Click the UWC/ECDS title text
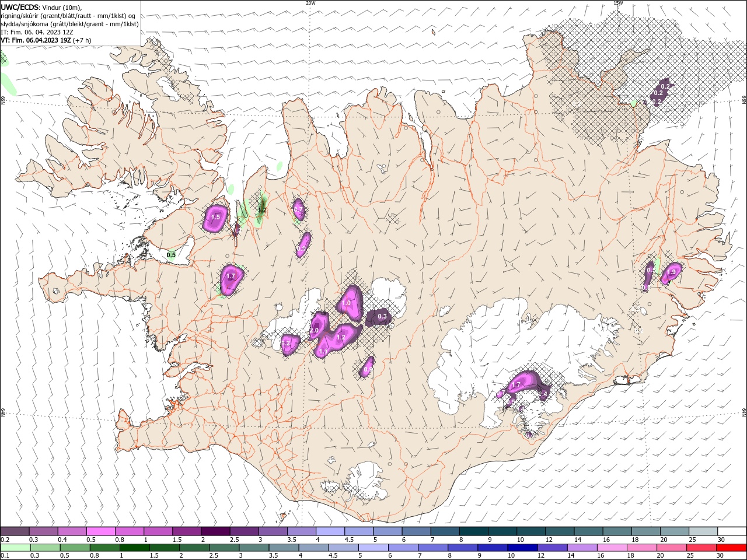The image size is (747, 560). click(x=20, y=7)
